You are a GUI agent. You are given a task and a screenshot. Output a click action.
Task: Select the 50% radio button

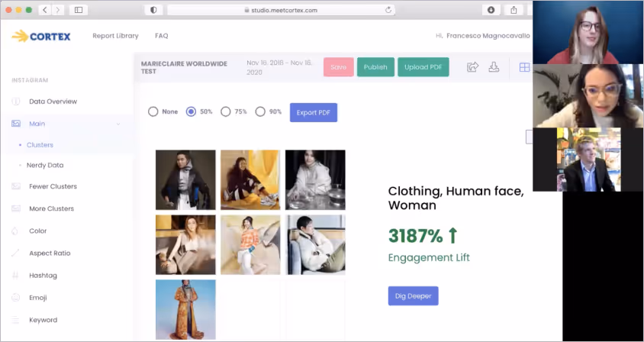pos(191,111)
